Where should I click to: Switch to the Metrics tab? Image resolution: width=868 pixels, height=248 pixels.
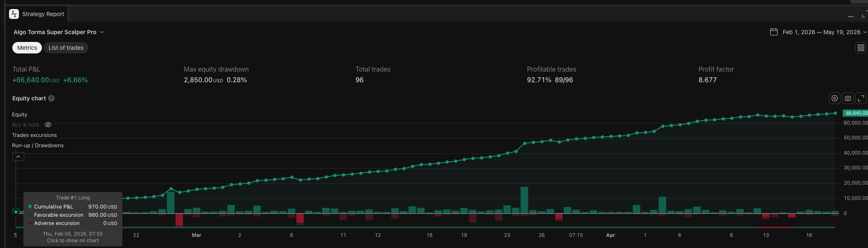[27, 48]
